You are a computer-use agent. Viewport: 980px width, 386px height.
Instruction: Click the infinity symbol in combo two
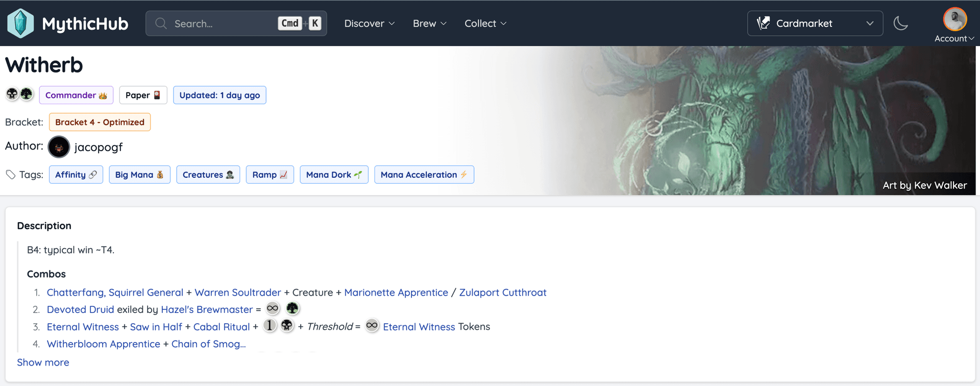pos(273,308)
